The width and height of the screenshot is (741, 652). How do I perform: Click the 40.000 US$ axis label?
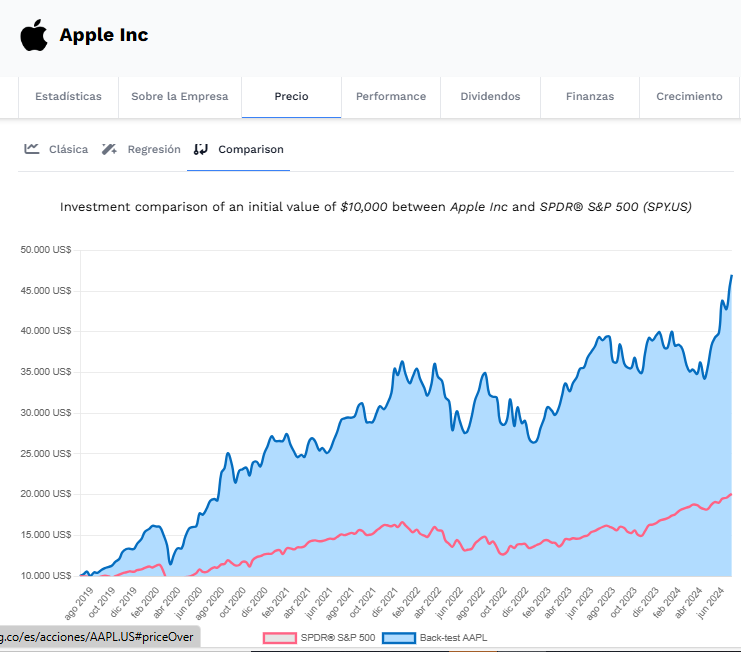(x=46, y=331)
